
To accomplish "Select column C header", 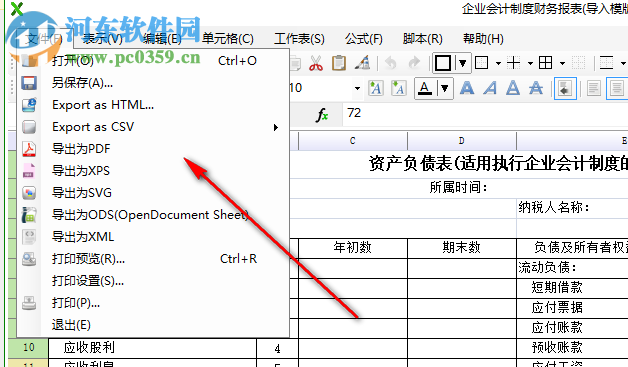I will 352,141.
